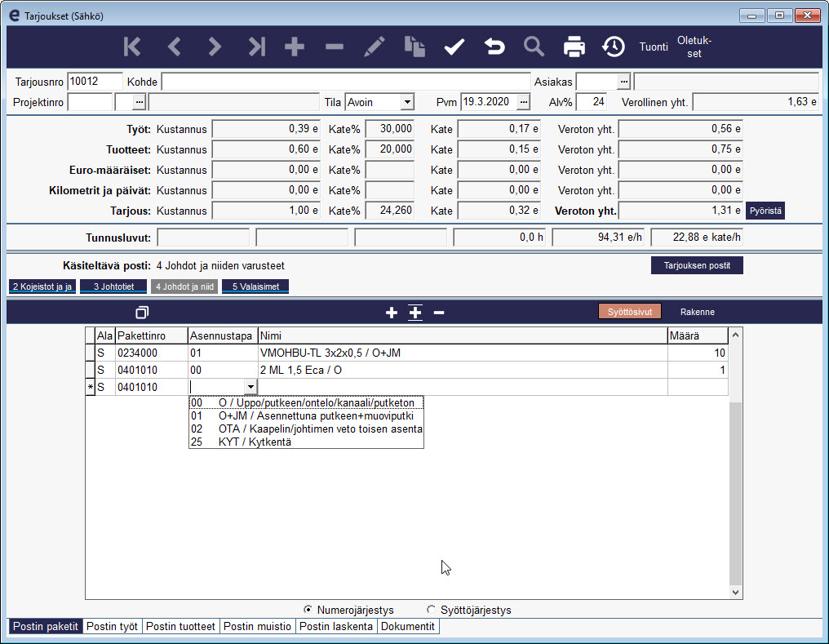Click the Tuonti toolbar button

coord(654,47)
